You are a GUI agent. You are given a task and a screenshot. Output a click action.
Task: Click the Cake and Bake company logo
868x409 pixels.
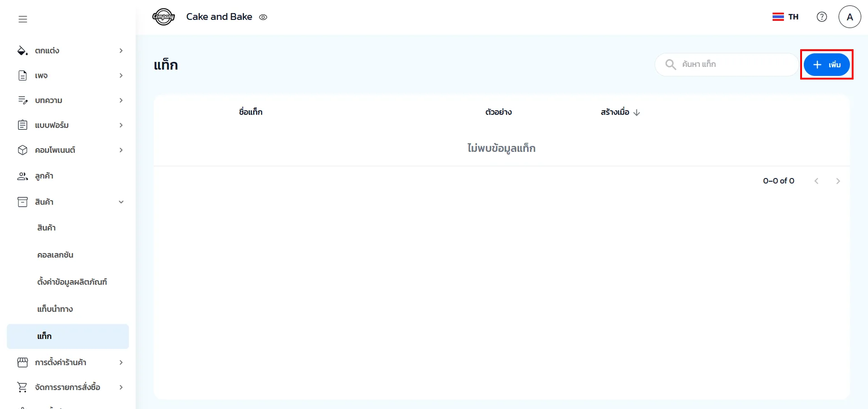click(x=164, y=17)
